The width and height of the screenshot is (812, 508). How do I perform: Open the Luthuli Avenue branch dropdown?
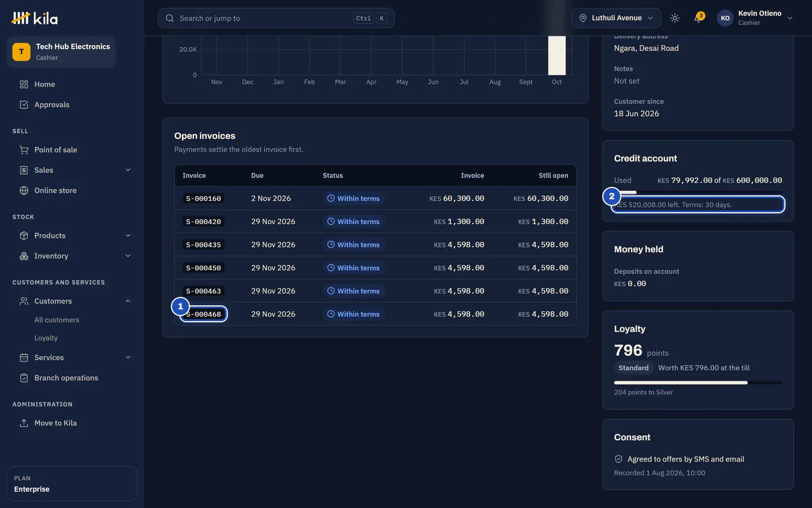pyautogui.click(x=616, y=18)
